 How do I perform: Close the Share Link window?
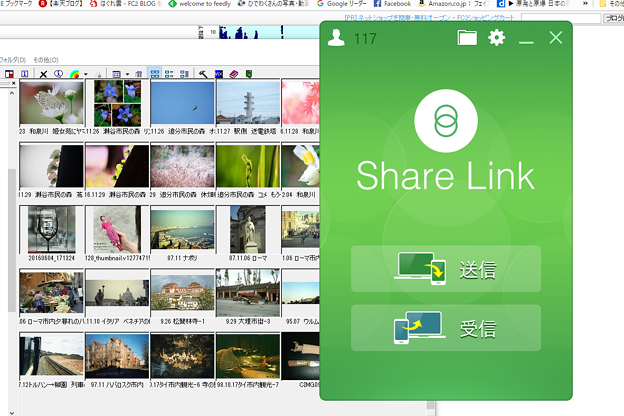[x=556, y=38]
